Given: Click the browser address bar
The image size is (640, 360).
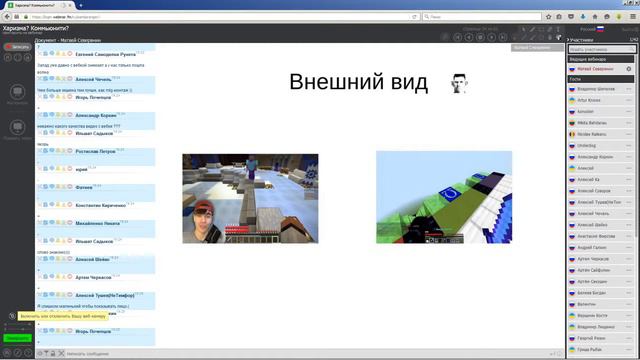Looking at the screenshot, I should click(220, 17).
